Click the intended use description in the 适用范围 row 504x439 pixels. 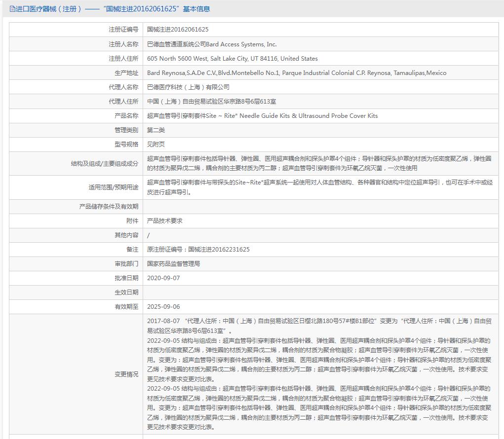(320, 187)
